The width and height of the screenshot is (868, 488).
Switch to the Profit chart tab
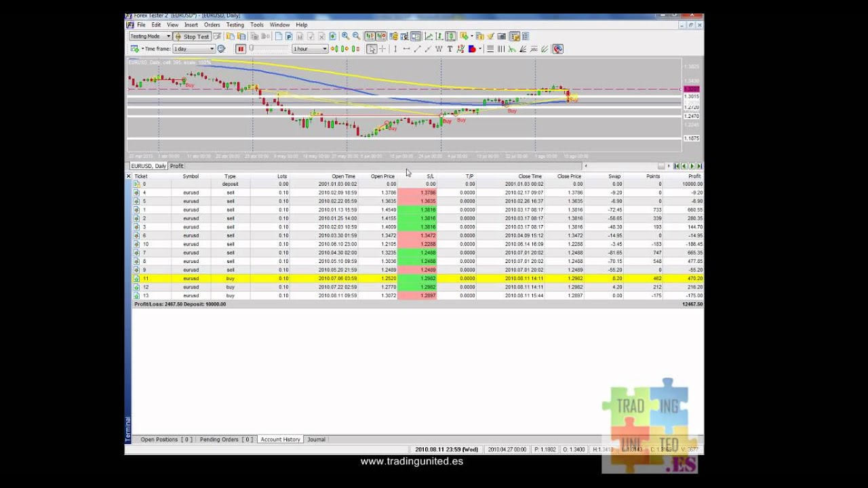click(x=176, y=166)
